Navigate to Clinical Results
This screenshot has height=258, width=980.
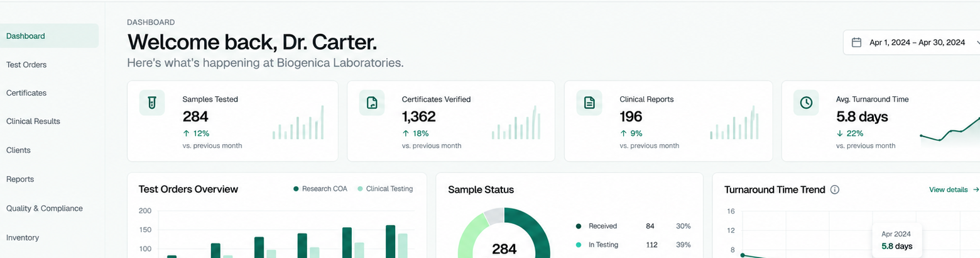coord(33,121)
